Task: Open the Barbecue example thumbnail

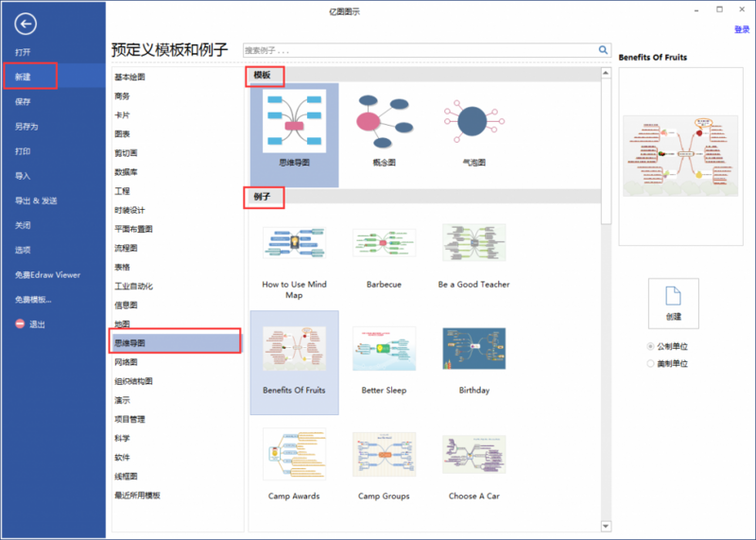Action: [x=385, y=243]
